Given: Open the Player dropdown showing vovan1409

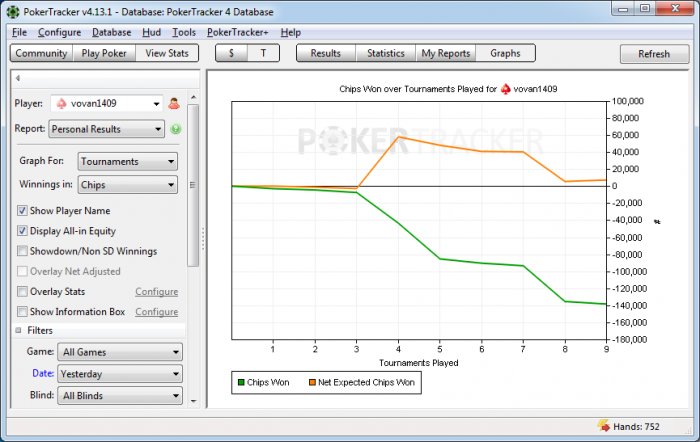Looking at the screenshot, I should pyautogui.click(x=106, y=104).
